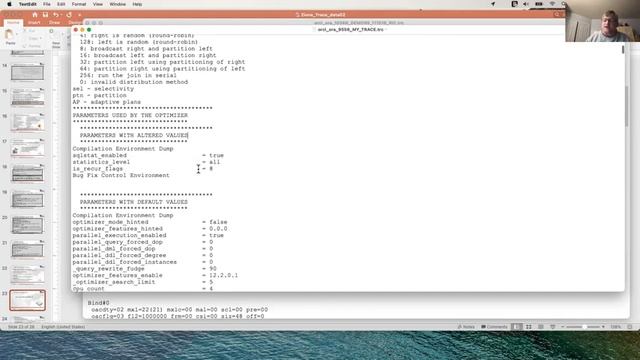Screen dimensions: 640x360
Task: Click 'statistics_level' parameter text
Action: (101, 162)
